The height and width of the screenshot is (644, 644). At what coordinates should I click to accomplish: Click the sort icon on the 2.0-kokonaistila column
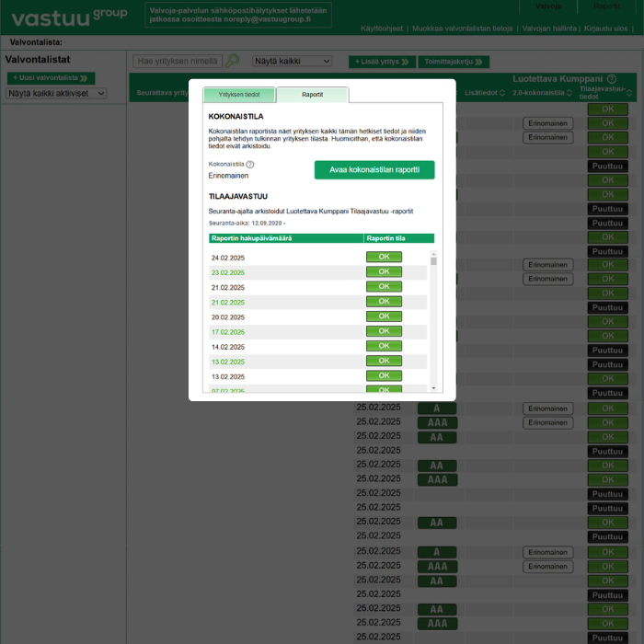point(569,93)
